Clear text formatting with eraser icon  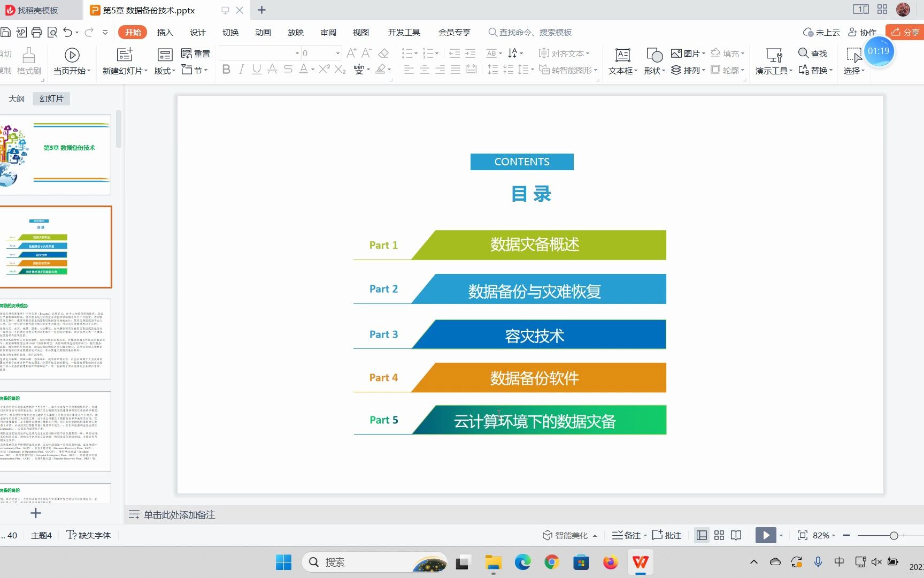pos(383,53)
